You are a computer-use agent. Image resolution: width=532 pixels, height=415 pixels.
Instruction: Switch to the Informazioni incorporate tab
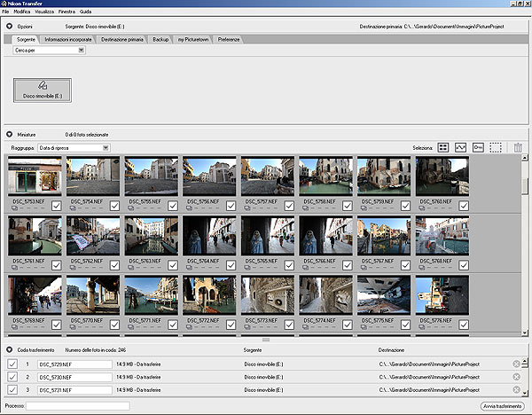(x=68, y=40)
